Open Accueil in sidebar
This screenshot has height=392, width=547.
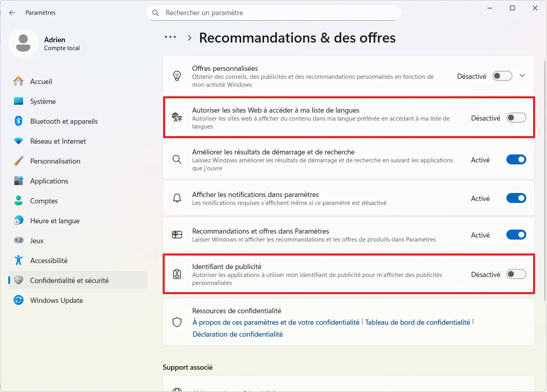click(x=78, y=81)
